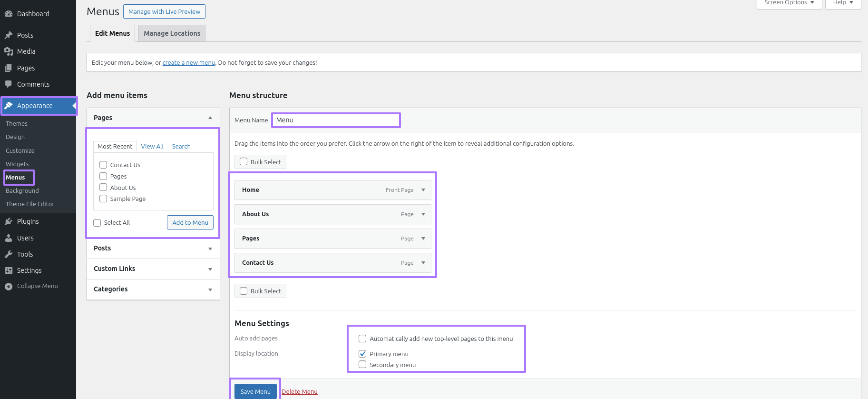Open Customize in the Appearance submenu
The image size is (868, 399).
click(x=20, y=150)
